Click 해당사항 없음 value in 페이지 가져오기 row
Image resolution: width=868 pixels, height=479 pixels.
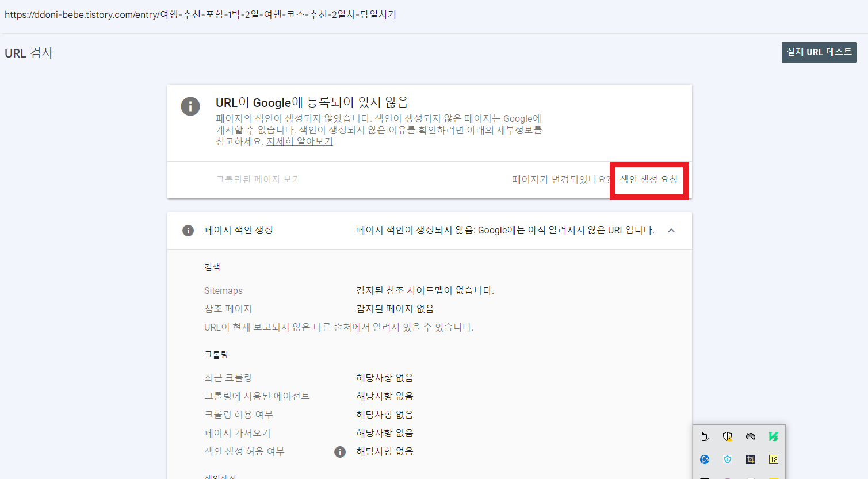385,434
